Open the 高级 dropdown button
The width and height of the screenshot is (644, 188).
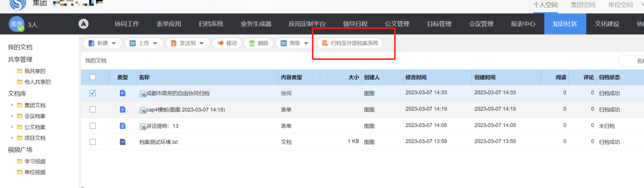click(294, 43)
